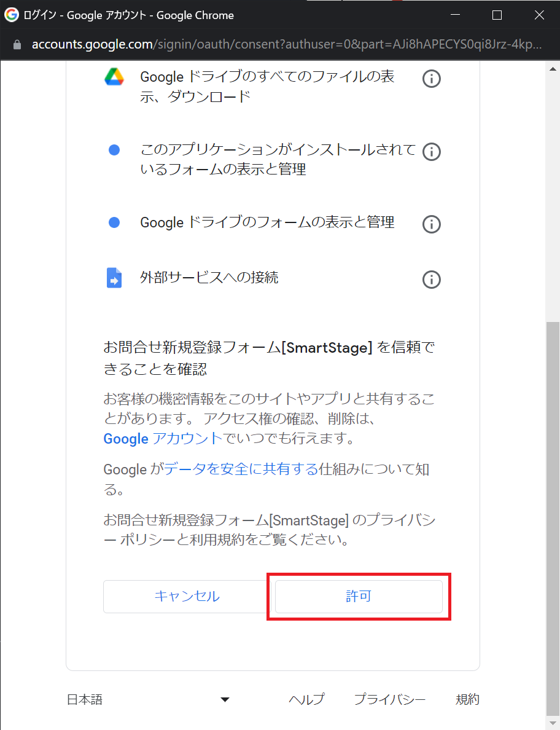Show info for Google Drive forms management
Screen dimensions: 560x730
tap(431, 224)
